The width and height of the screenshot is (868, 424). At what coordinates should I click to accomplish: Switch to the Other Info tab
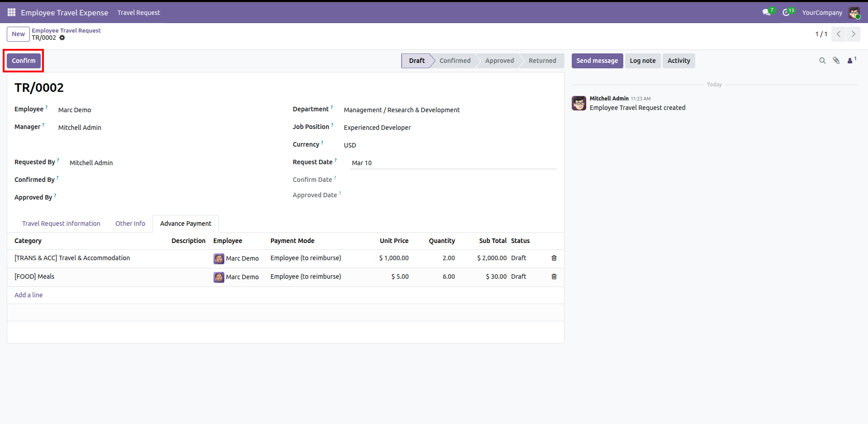tap(130, 224)
